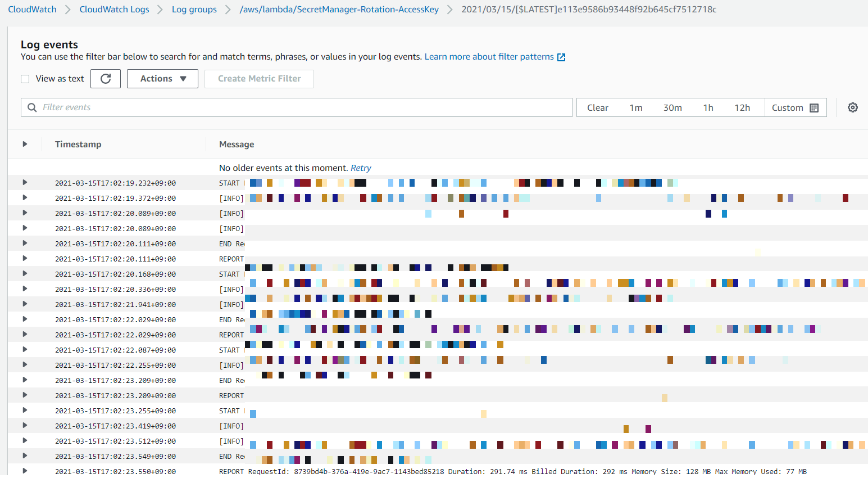
Task: Select the 12h time range
Action: pyautogui.click(x=742, y=108)
